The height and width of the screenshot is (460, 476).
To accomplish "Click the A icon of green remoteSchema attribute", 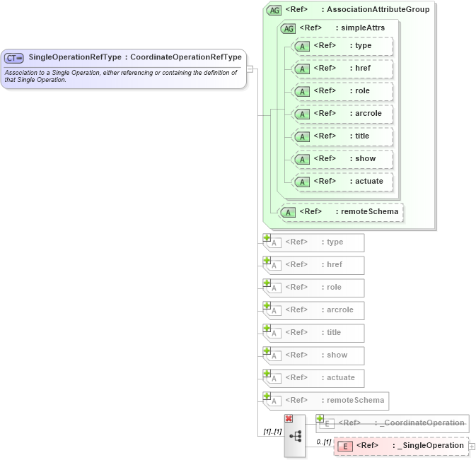I will (288, 212).
